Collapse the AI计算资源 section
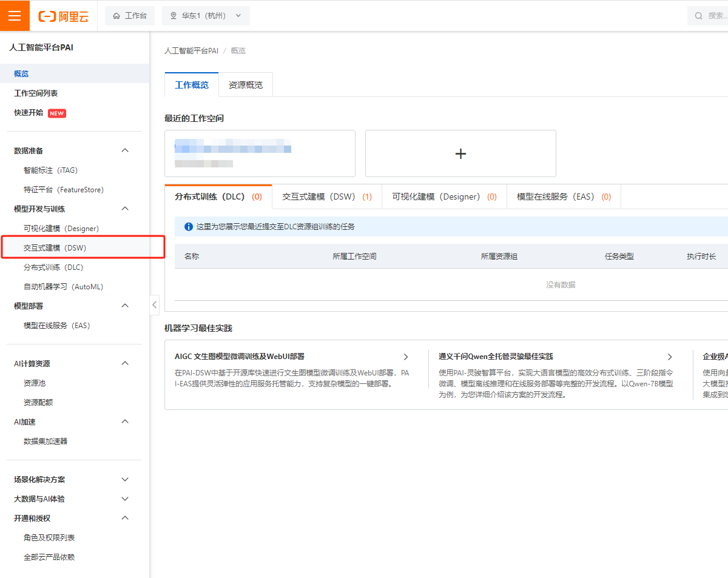728x578 pixels. click(x=125, y=363)
